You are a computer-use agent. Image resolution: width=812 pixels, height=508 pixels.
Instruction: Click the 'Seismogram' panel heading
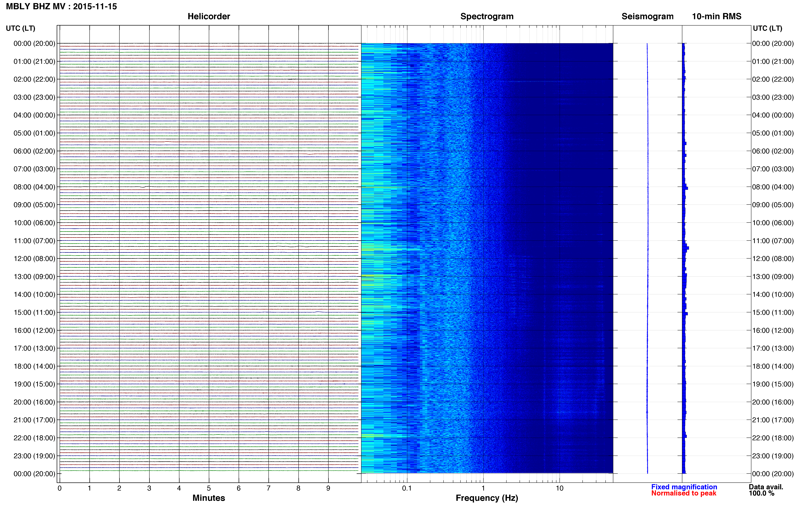648,16
